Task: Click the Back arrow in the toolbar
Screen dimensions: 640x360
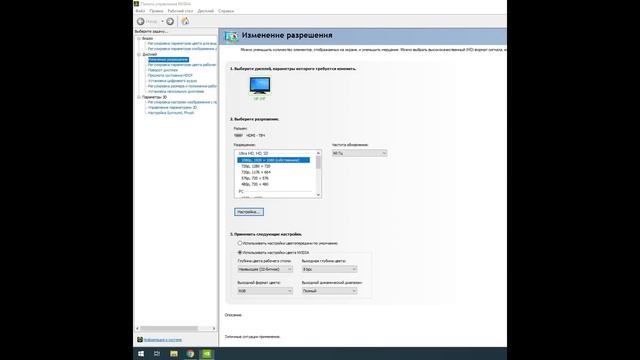Action: (x=141, y=21)
